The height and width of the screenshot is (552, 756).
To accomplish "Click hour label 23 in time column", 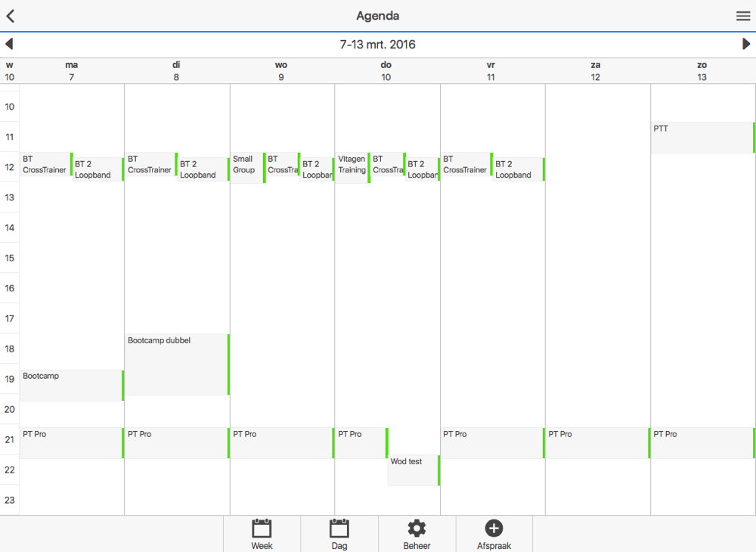I will pyautogui.click(x=10, y=500).
